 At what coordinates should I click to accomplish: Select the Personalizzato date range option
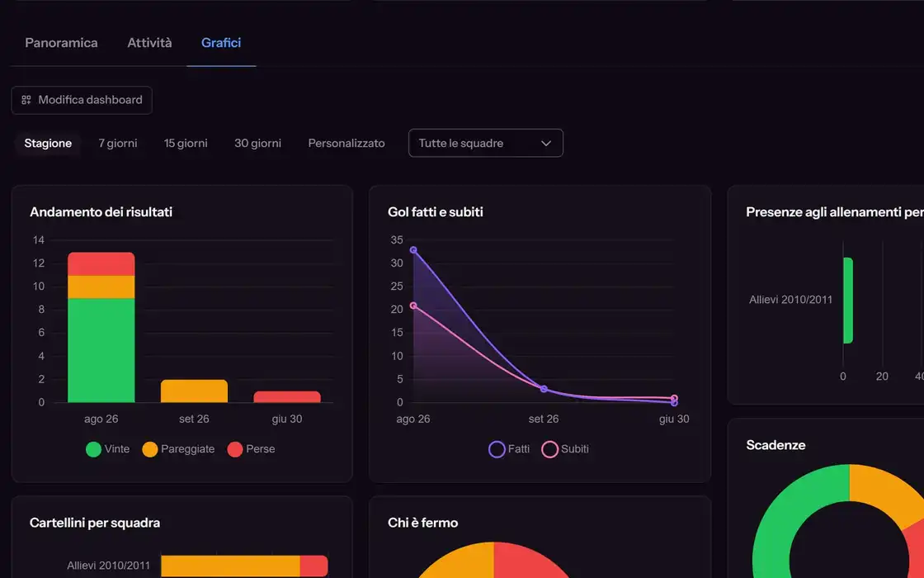[346, 144]
